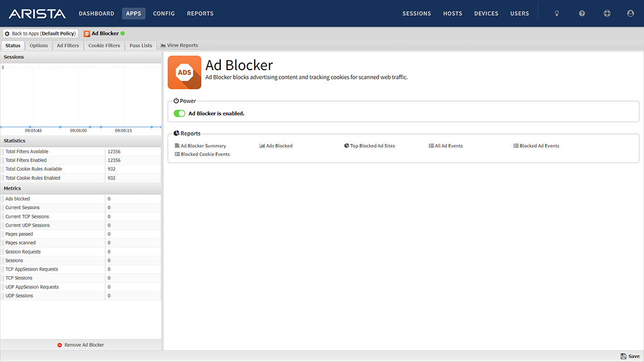Select the Total Cookie Rules Enabled row

(81, 178)
